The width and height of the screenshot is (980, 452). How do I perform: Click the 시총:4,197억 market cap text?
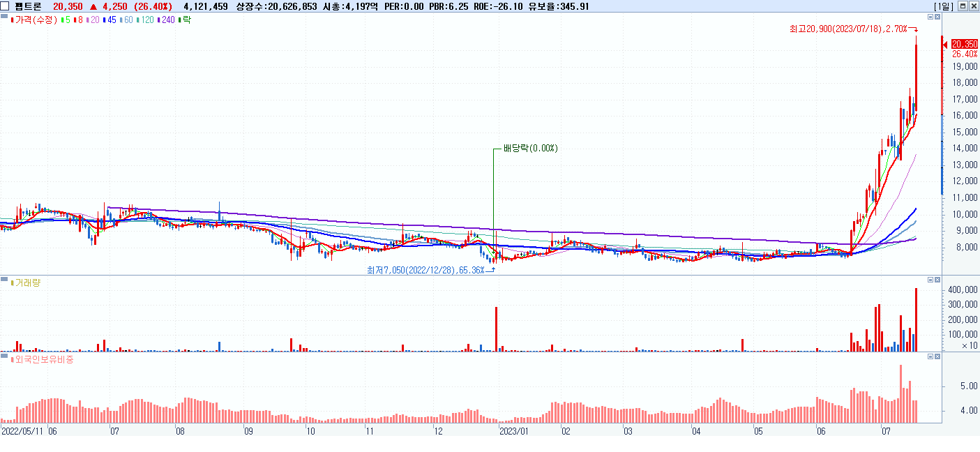pyautogui.click(x=351, y=6)
